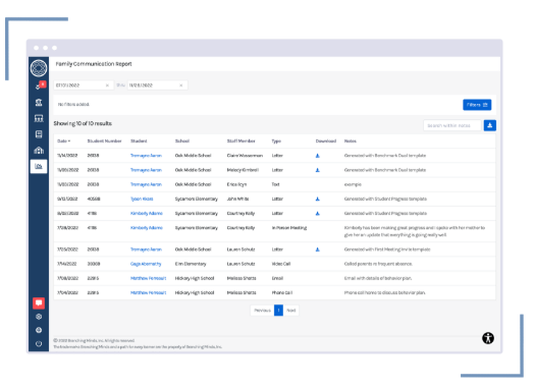This screenshot has width=535, height=392.
Task: Open Matthew Perreault link in Email row
Action: [x=148, y=279]
